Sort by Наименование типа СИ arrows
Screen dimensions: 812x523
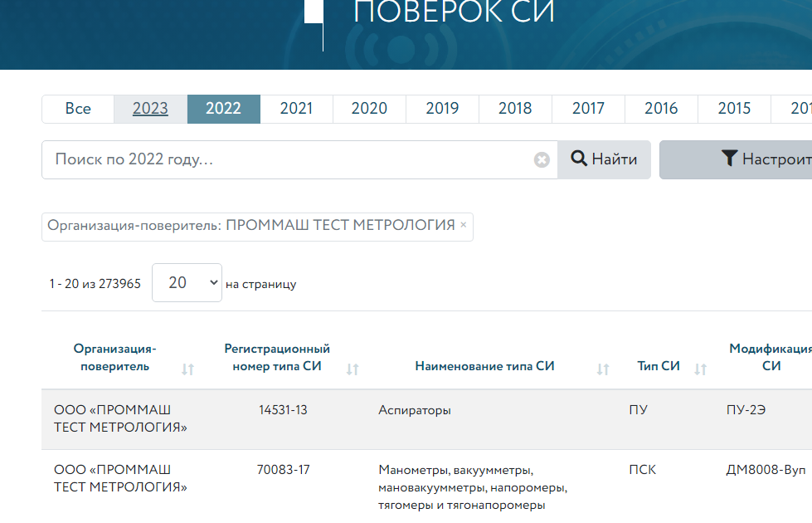tap(603, 369)
